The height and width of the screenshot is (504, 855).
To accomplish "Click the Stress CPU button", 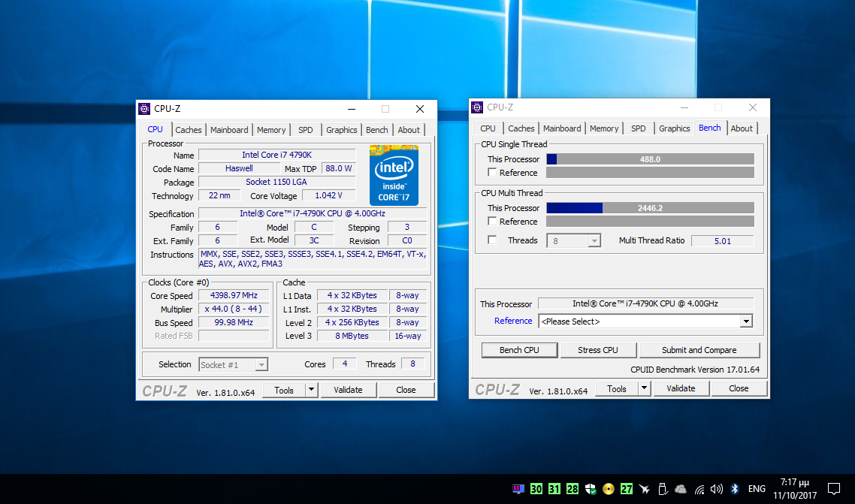I will (598, 350).
